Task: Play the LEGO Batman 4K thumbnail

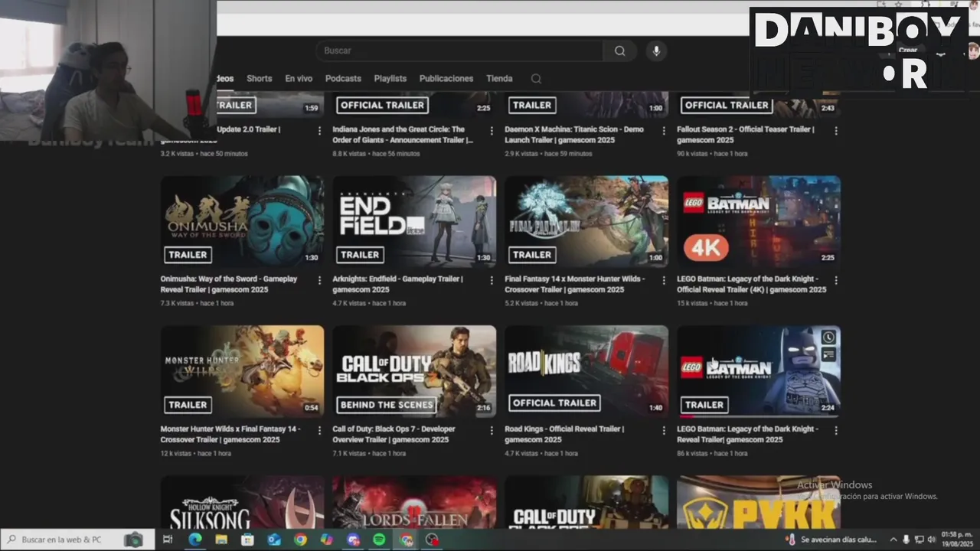Action: click(x=759, y=221)
